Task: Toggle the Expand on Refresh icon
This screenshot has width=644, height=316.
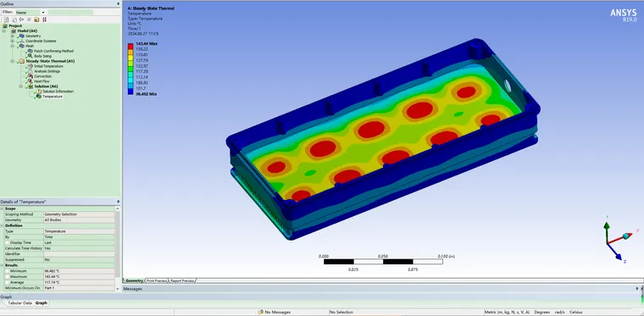Action: (29, 19)
